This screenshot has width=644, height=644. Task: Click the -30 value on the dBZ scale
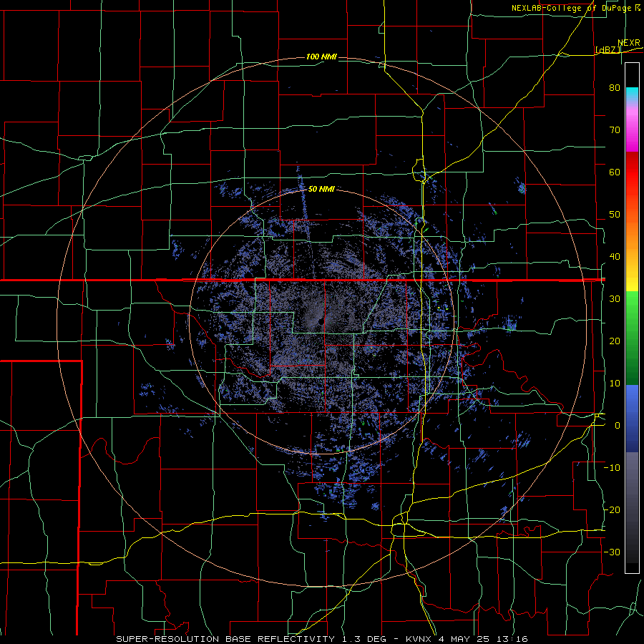click(612, 552)
